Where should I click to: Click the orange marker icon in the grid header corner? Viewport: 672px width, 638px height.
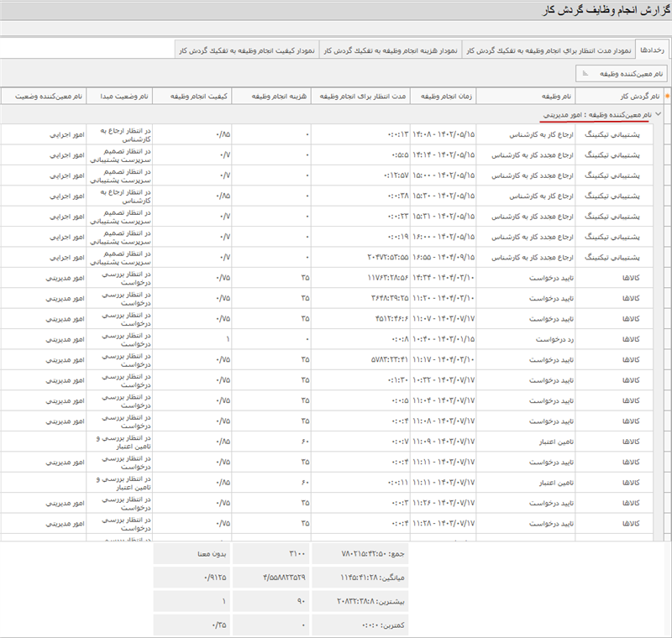point(667,97)
